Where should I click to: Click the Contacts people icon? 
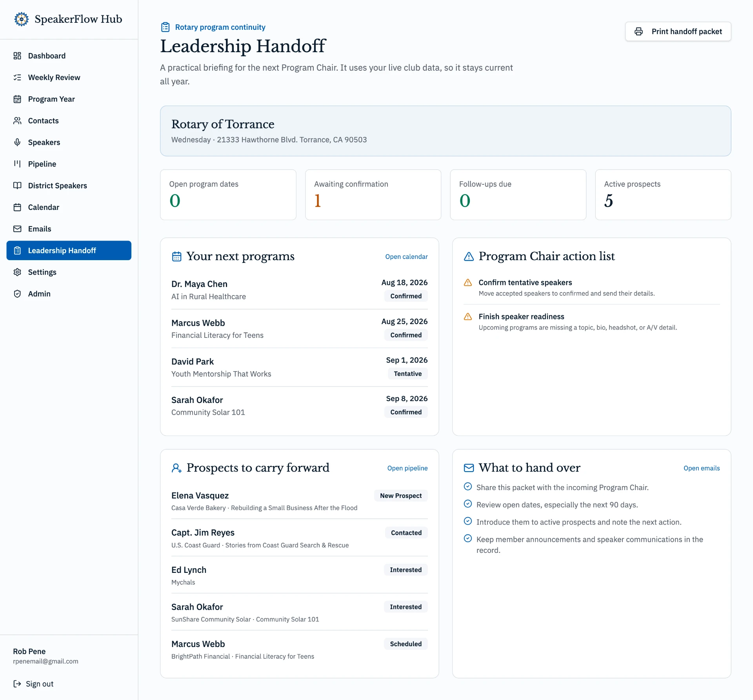[x=17, y=120]
